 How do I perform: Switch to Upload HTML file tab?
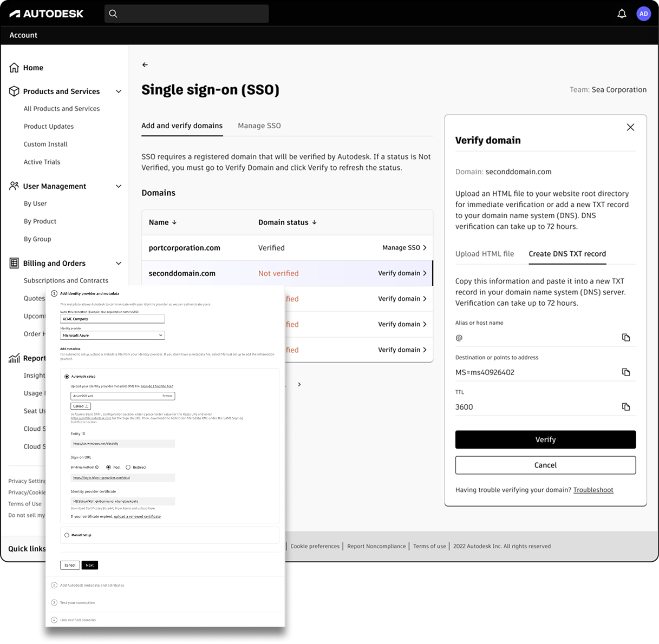[x=485, y=254]
